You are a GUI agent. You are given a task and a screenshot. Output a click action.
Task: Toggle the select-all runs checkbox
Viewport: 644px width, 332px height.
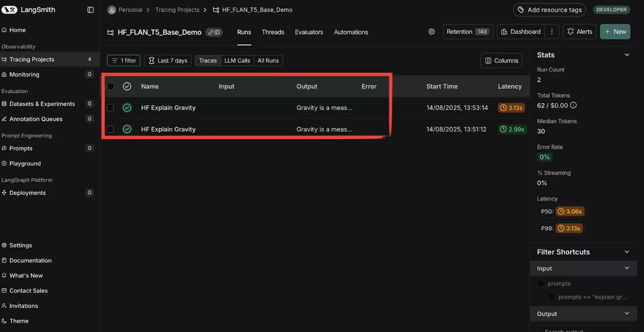tap(111, 87)
